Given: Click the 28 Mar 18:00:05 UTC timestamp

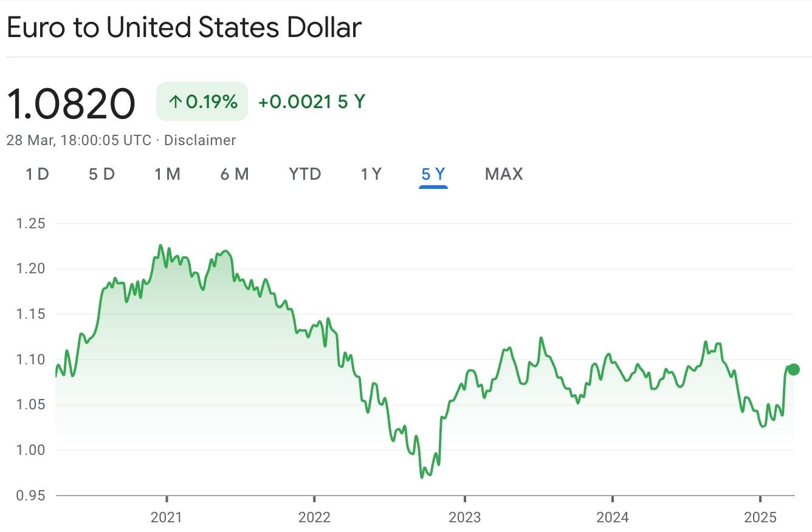Looking at the screenshot, I should pos(78,140).
